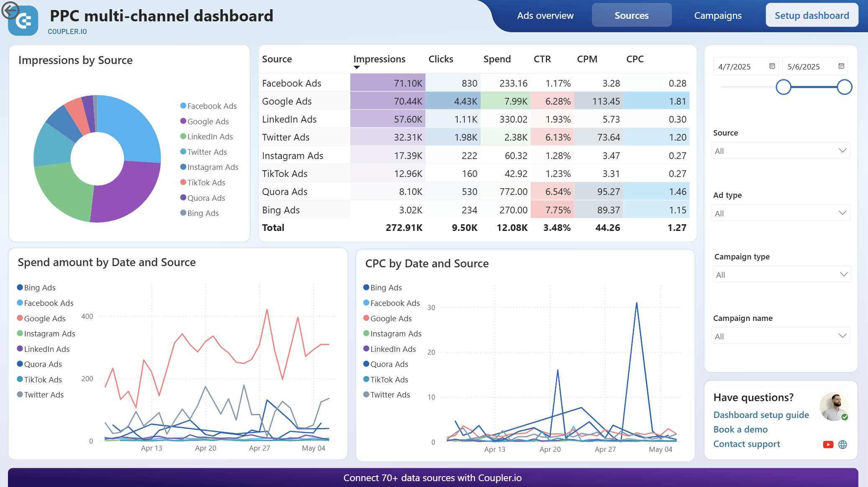The image size is (868, 487).
Task: Toggle Google Ads in the Spend chart legend
Action: pos(44,318)
